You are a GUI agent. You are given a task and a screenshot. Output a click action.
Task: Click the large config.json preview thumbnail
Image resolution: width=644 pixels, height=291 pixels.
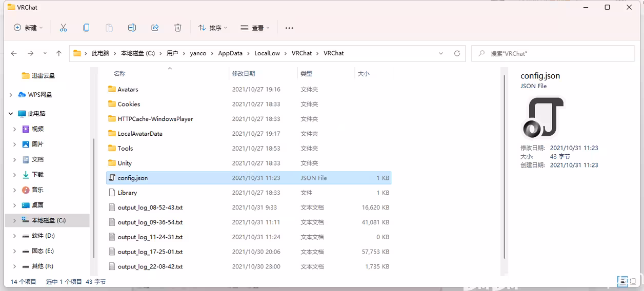coord(544,117)
